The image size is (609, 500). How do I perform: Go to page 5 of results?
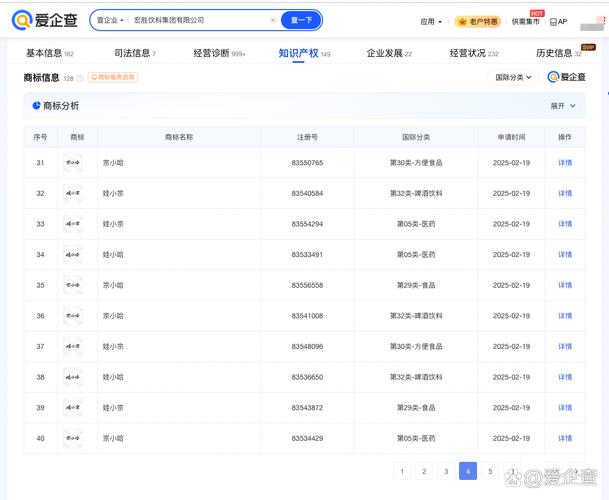pyautogui.click(x=490, y=471)
